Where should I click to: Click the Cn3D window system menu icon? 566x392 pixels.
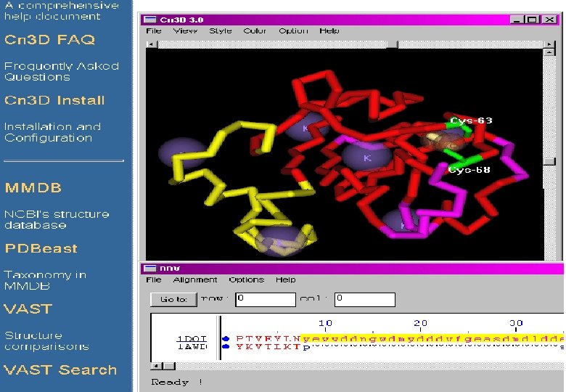149,20
